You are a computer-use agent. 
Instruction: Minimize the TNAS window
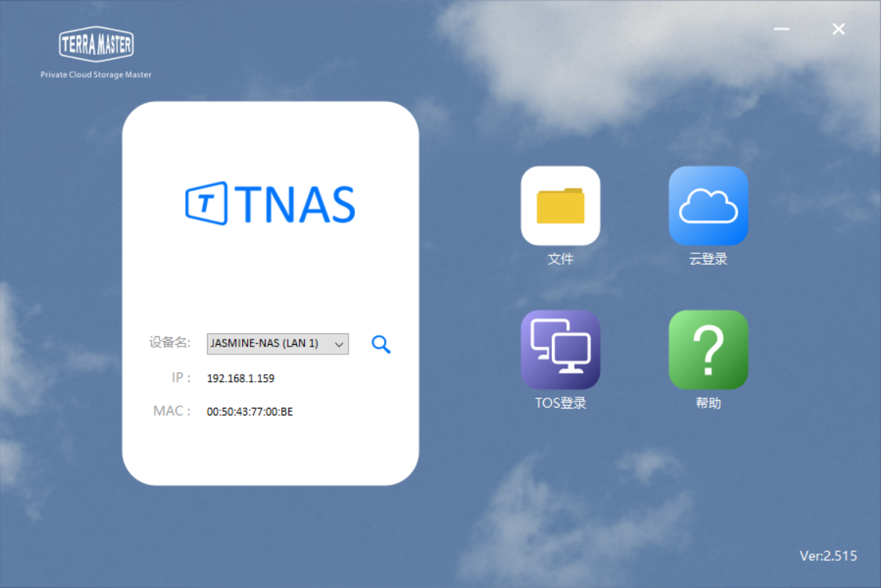tap(781, 29)
